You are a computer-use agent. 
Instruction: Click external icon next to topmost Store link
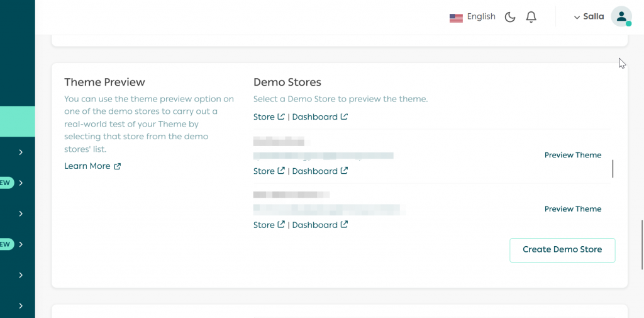coord(280,116)
